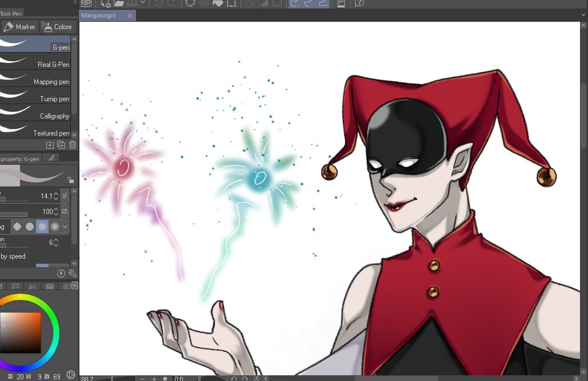Open Tool property: G-pen tab
The image size is (588, 381).
tap(20, 159)
